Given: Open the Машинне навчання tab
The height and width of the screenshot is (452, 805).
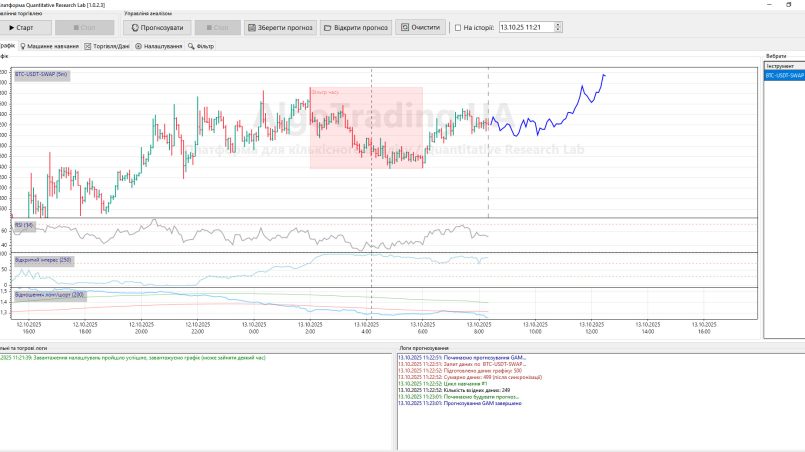Looking at the screenshot, I should (x=50, y=46).
